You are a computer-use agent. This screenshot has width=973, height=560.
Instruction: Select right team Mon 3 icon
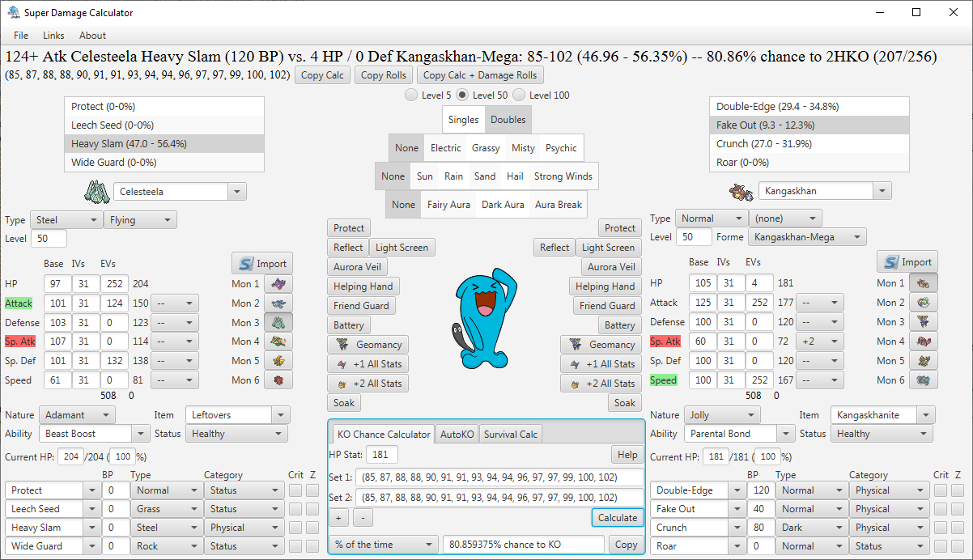coord(924,322)
